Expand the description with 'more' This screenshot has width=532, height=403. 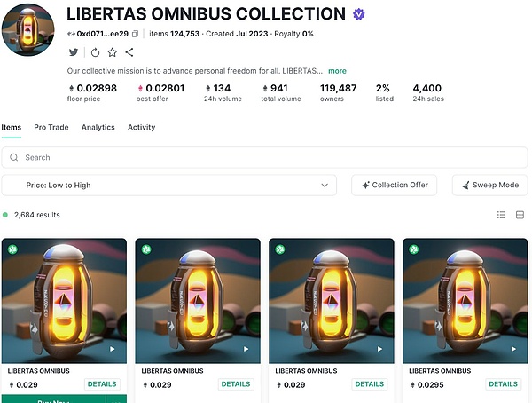pyautogui.click(x=337, y=71)
